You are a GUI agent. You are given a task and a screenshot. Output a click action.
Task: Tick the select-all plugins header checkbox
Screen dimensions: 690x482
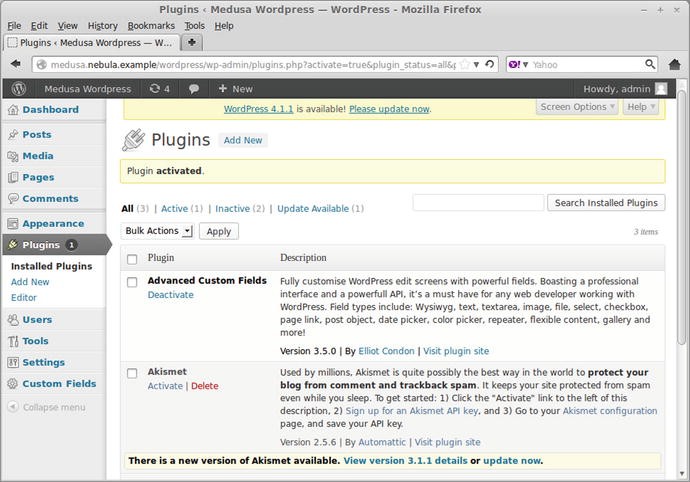pos(132,258)
